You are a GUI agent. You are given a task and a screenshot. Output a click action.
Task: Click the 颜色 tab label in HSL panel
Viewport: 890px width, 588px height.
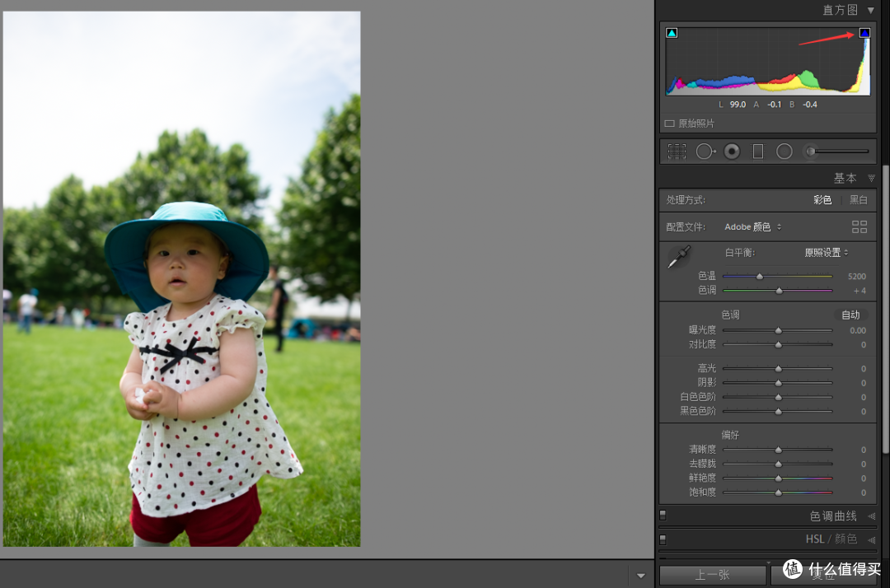click(845, 539)
